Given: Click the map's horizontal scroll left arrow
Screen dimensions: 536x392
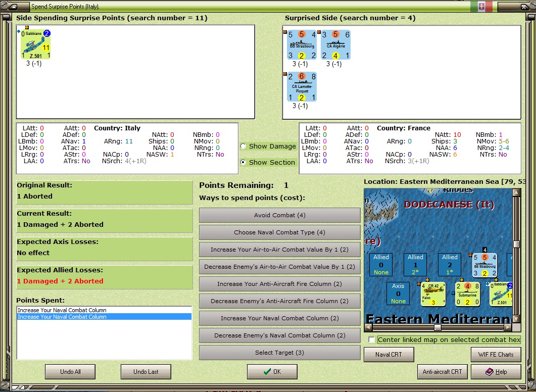Looking at the screenshot, I should point(368,327).
